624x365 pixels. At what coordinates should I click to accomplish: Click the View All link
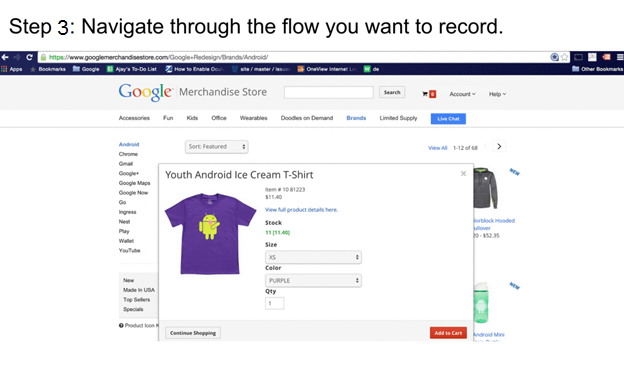click(x=438, y=148)
